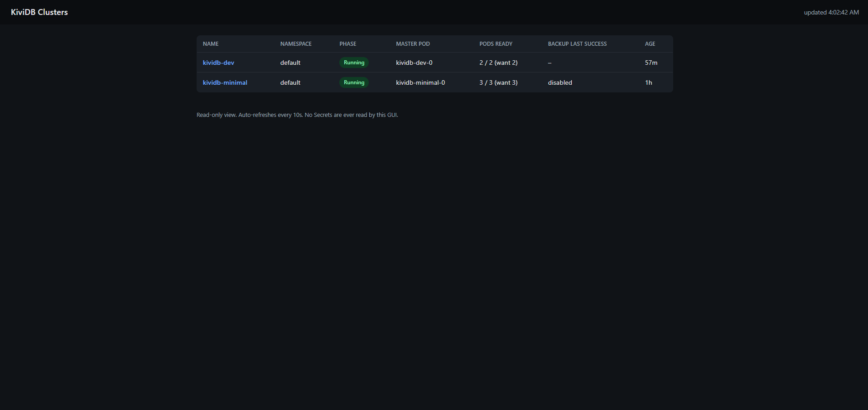Viewport: 868px width, 410px height.
Task: Click the Running badge in kividb-dev row
Action: point(354,63)
